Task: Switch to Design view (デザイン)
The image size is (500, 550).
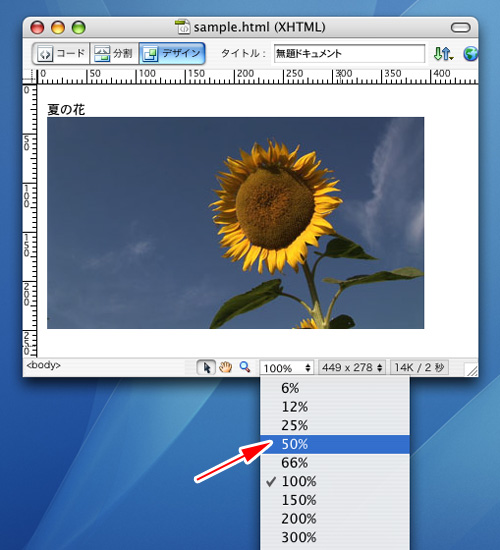Action: 172,54
